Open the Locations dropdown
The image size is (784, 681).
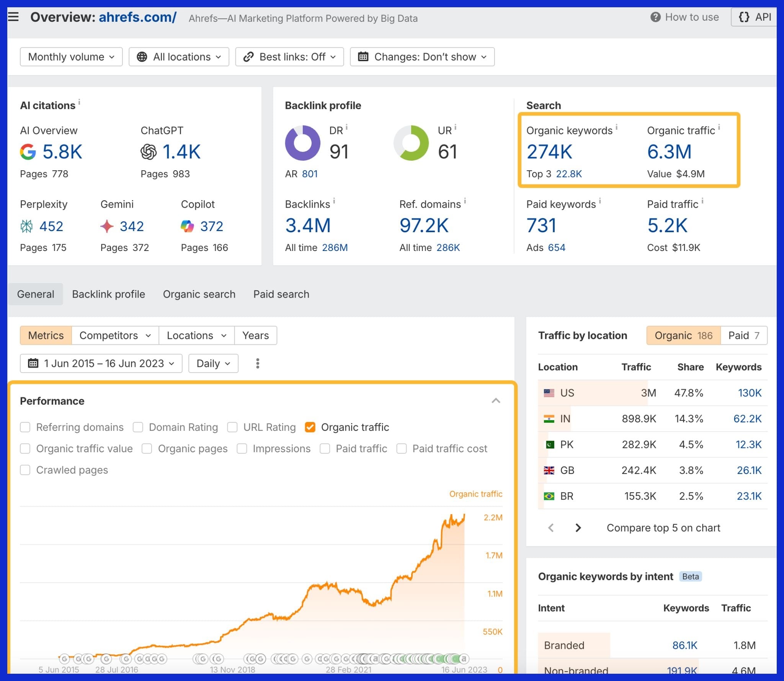coord(197,336)
